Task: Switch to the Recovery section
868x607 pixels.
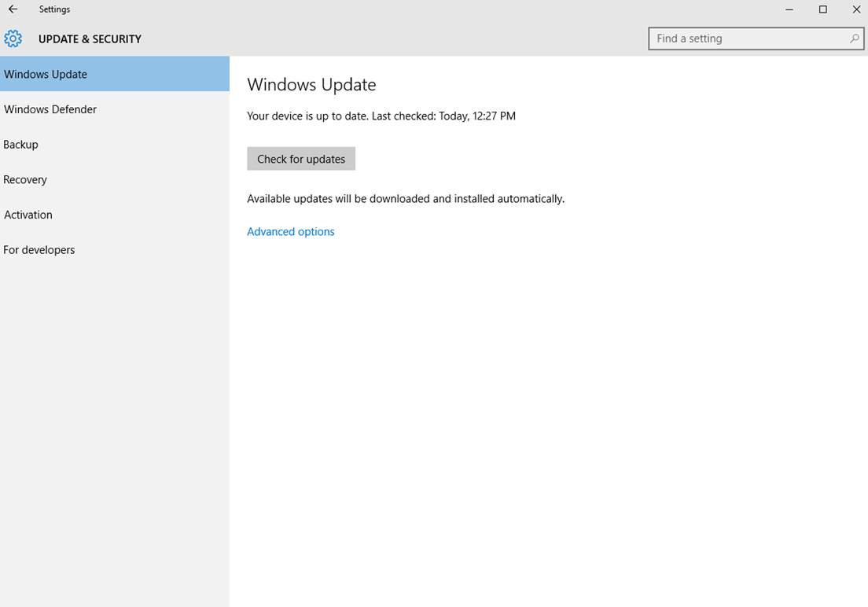Action: pyautogui.click(x=115, y=179)
